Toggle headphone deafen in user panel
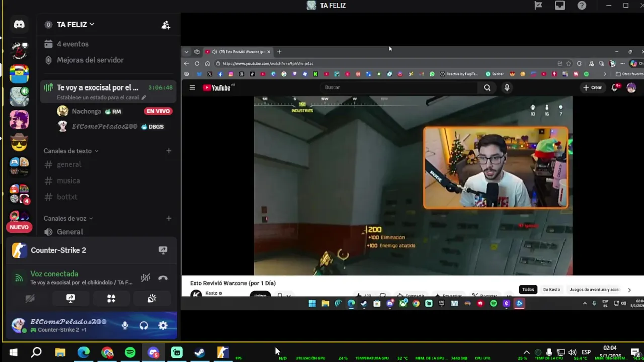Viewport: 644px width, 362px height. tap(144, 326)
